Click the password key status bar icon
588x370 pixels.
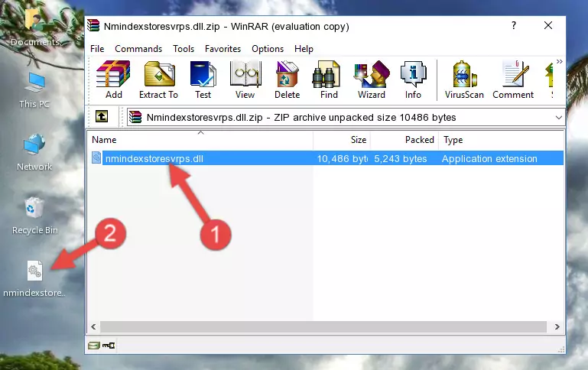tap(109, 346)
